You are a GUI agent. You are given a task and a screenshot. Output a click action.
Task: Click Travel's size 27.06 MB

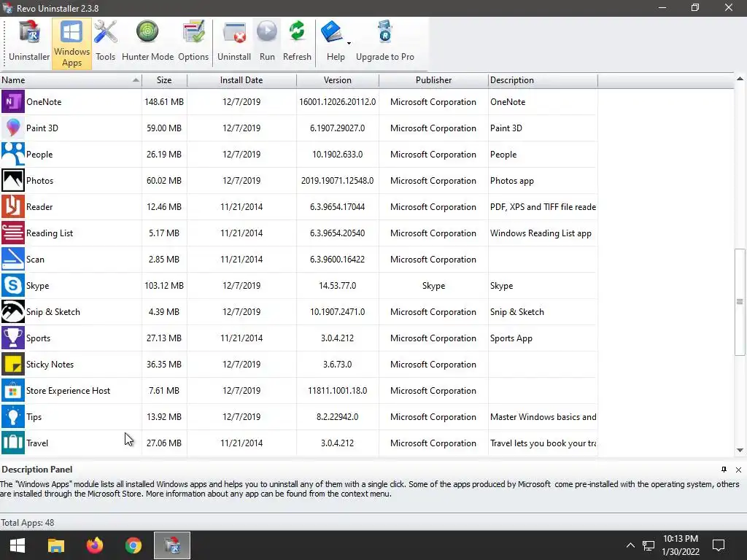tap(164, 443)
